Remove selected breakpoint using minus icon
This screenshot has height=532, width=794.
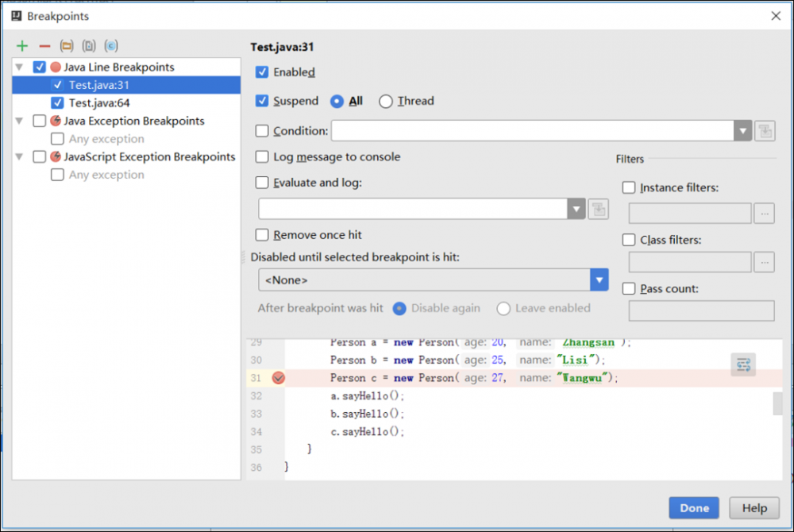[x=44, y=45]
